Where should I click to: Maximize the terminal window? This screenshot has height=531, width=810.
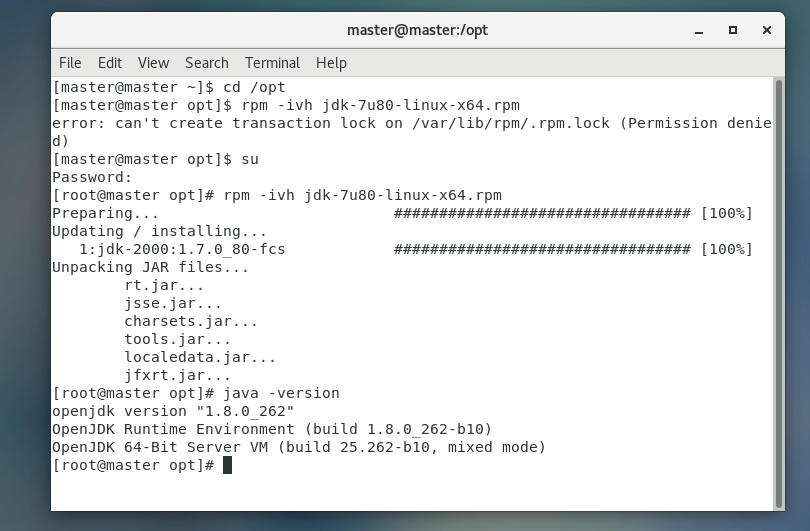pos(733,30)
